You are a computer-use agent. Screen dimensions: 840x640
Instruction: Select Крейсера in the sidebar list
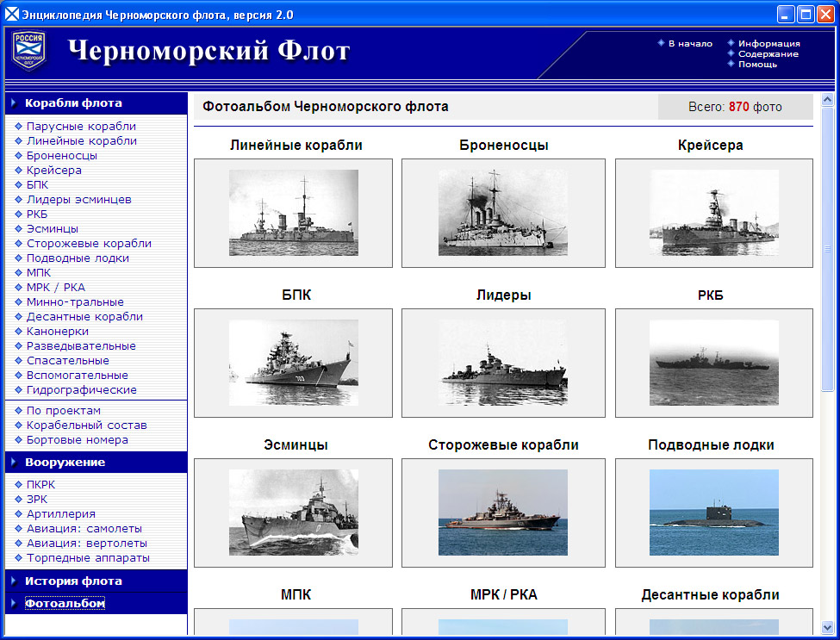click(x=54, y=171)
